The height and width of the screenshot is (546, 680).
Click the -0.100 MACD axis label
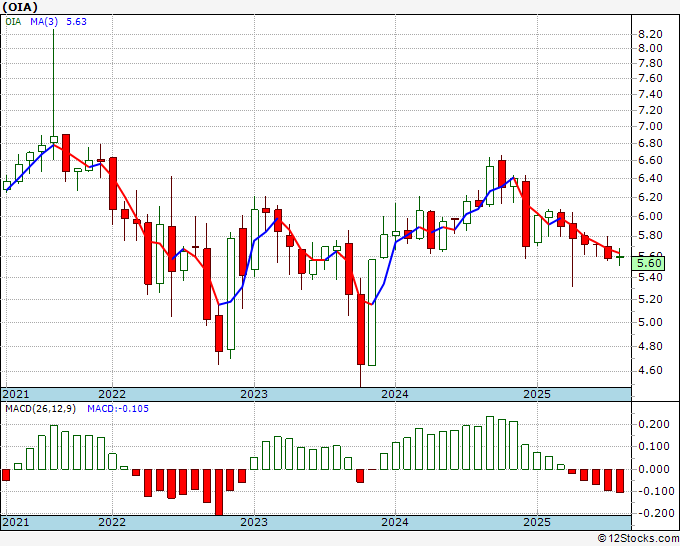[x=654, y=491]
